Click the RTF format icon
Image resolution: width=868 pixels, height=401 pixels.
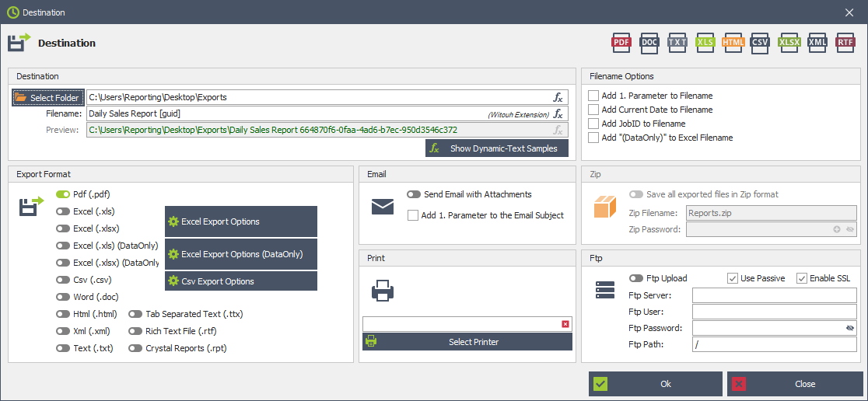tap(845, 42)
